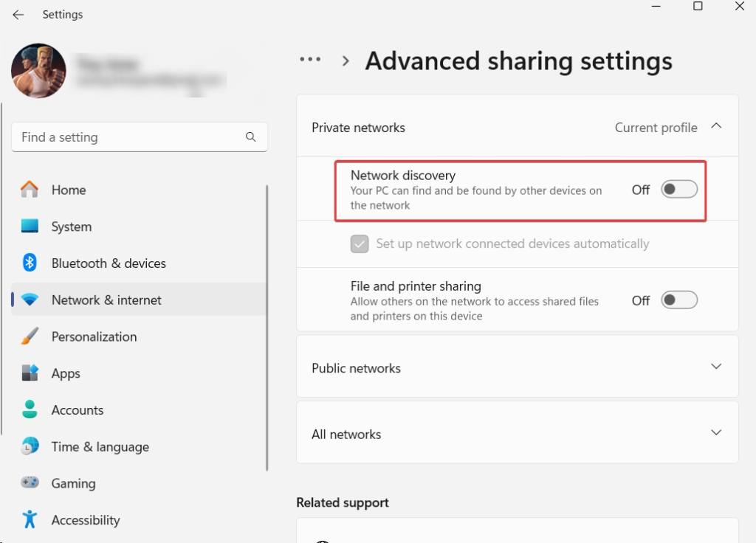The width and height of the screenshot is (756, 543).
Task: Open the Network & internet menu item
Action: coord(106,300)
